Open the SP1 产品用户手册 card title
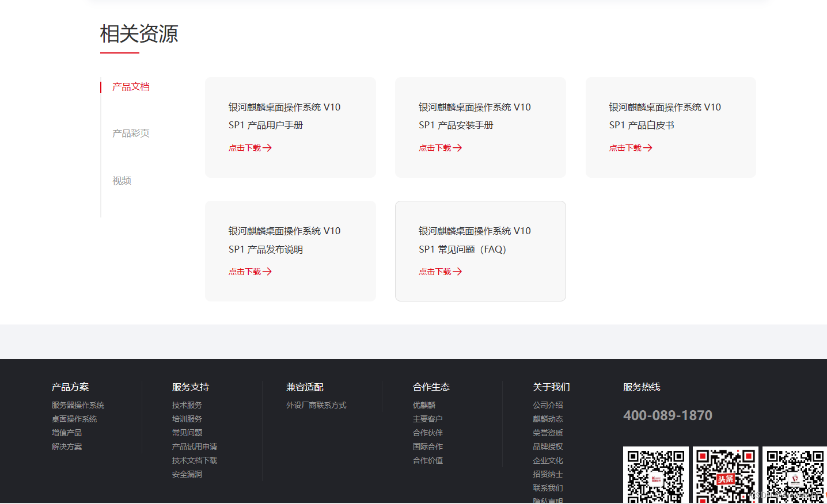The width and height of the screenshot is (827, 504). click(284, 116)
